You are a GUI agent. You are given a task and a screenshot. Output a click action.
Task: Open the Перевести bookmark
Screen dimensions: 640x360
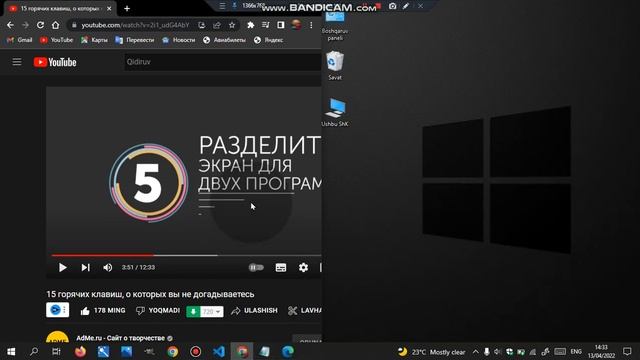135,40
